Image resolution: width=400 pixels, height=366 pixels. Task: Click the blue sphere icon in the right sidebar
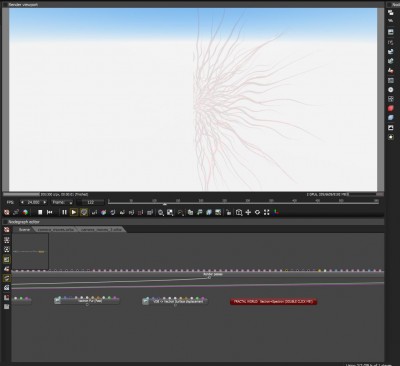(391, 118)
